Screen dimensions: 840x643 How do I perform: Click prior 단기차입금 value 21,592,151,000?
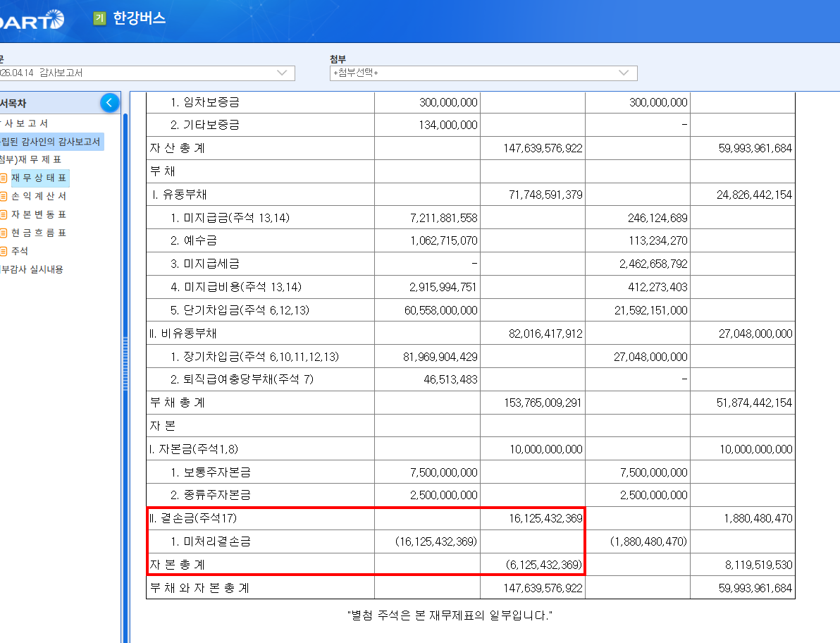coord(651,311)
